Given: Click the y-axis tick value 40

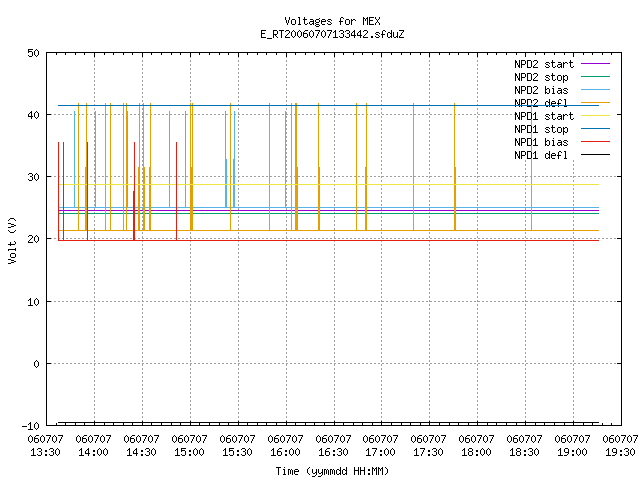Looking at the screenshot, I should (33, 115).
